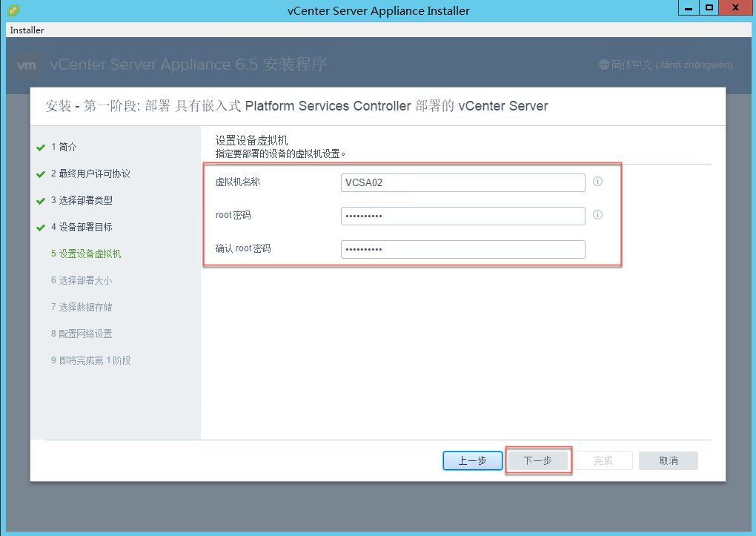Click the root 密码 password field
The image size is (756, 536).
[x=462, y=216]
